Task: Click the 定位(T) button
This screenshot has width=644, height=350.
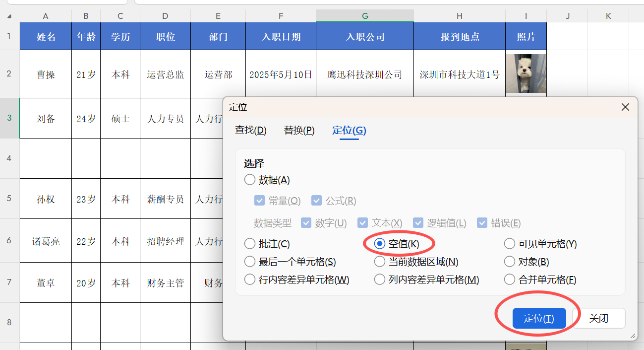Action: point(539,318)
